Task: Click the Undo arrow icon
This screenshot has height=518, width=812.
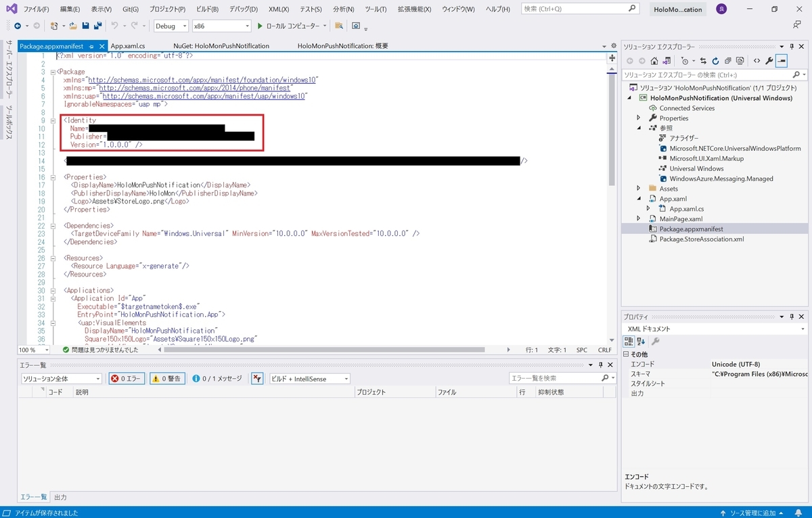Action: (x=114, y=26)
